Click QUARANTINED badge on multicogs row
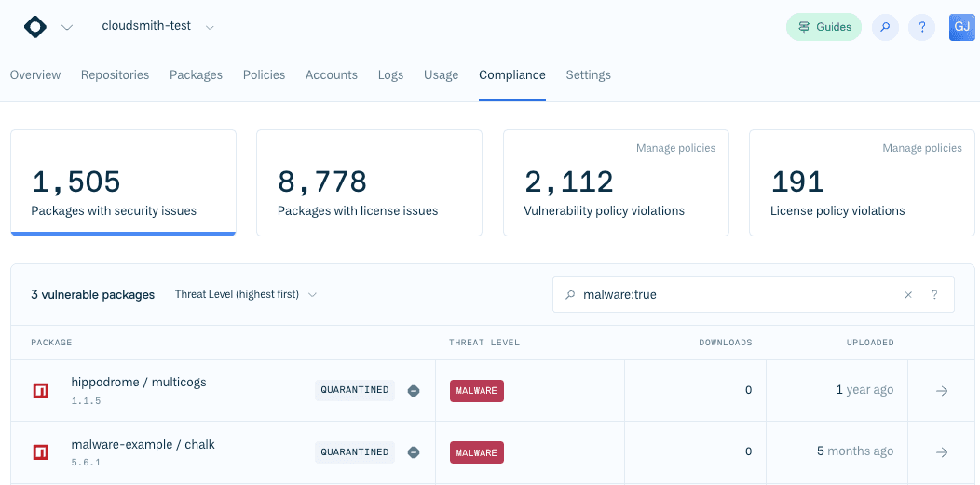The width and height of the screenshot is (980, 485). (x=355, y=390)
